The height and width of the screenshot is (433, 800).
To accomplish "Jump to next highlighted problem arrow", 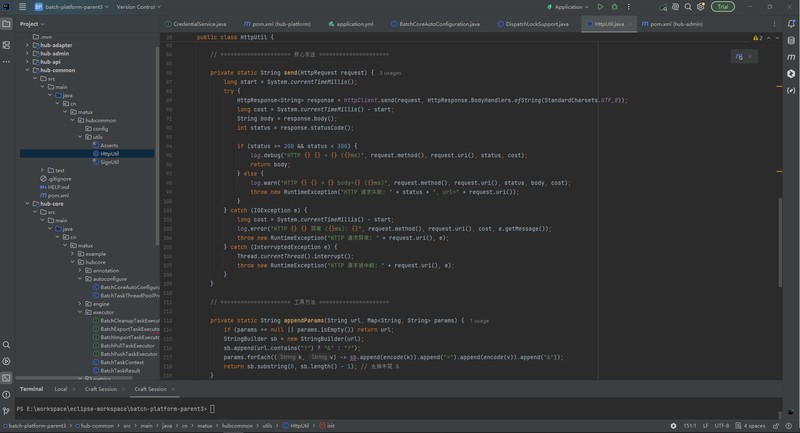I will point(778,38).
